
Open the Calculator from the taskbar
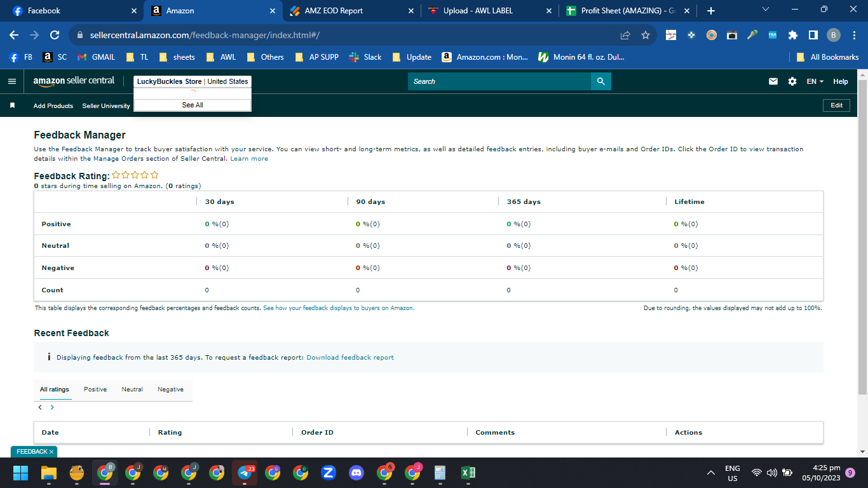440,473
